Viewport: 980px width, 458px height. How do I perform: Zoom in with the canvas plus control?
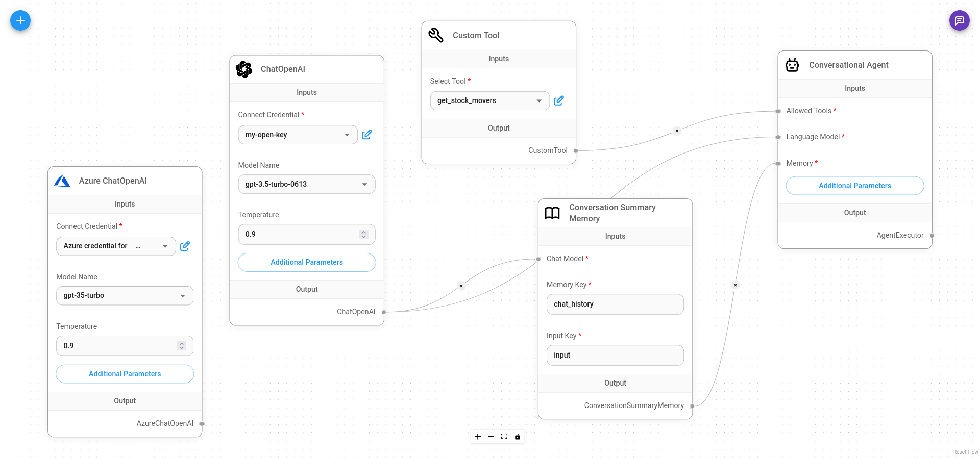pyautogui.click(x=478, y=437)
